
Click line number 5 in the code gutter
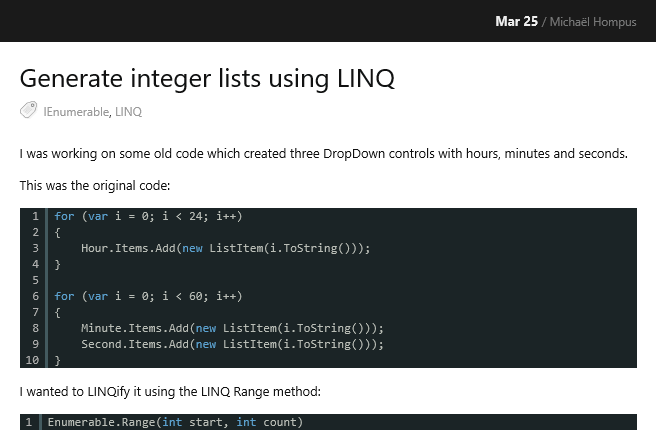[x=35, y=280]
